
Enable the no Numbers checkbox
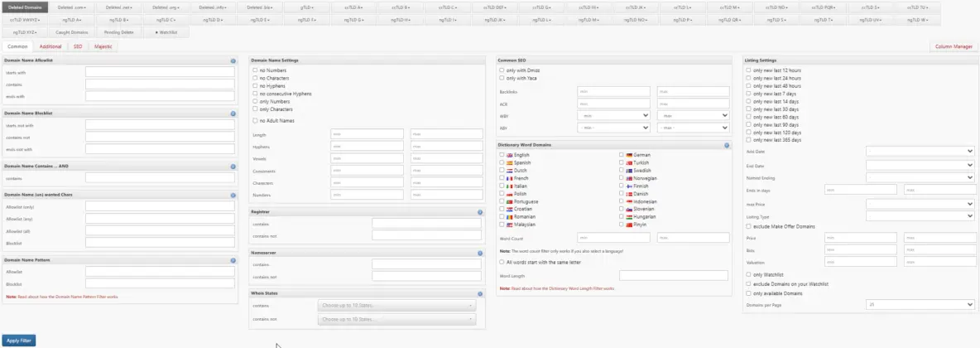point(255,70)
